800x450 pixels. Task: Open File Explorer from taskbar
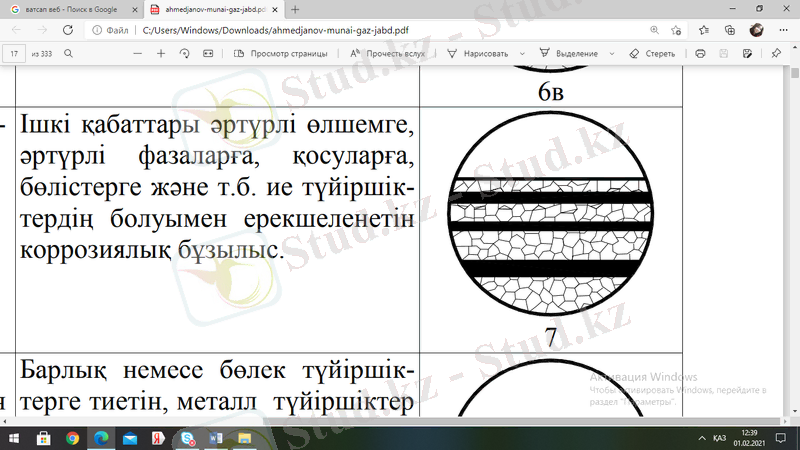coord(244,438)
